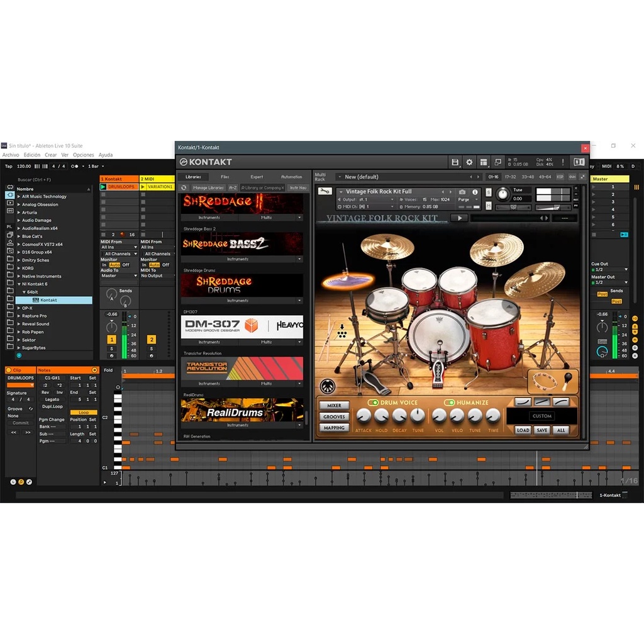Set track 1 Monitor to Off
The width and height of the screenshot is (644, 644).
[126, 265]
